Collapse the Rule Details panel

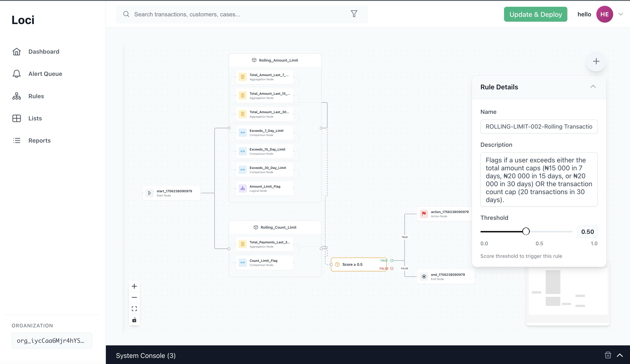coord(593,87)
